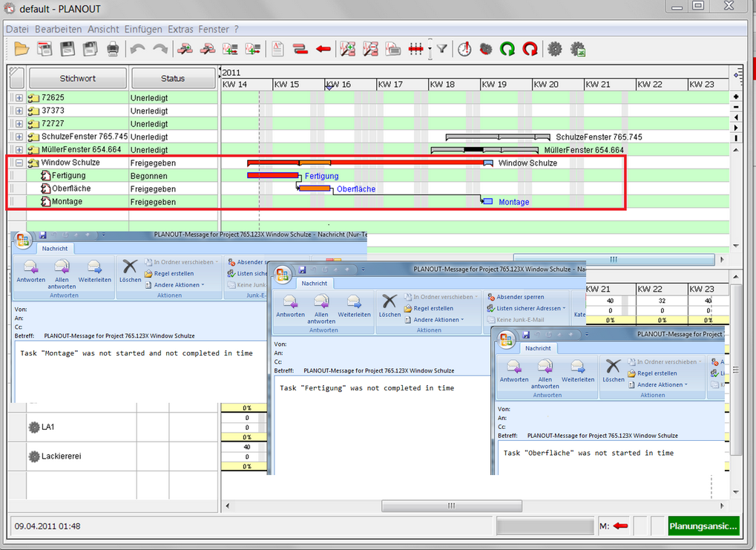Click the green circular refresh arrow icon
This screenshot has width=756, height=550.
[x=507, y=49]
